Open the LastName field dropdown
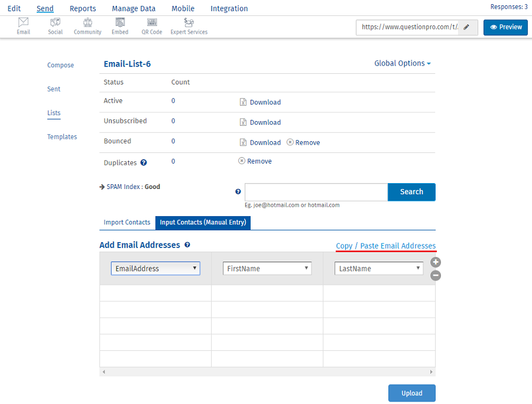Image resolution: width=532 pixels, height=404 pixels. 378,268
